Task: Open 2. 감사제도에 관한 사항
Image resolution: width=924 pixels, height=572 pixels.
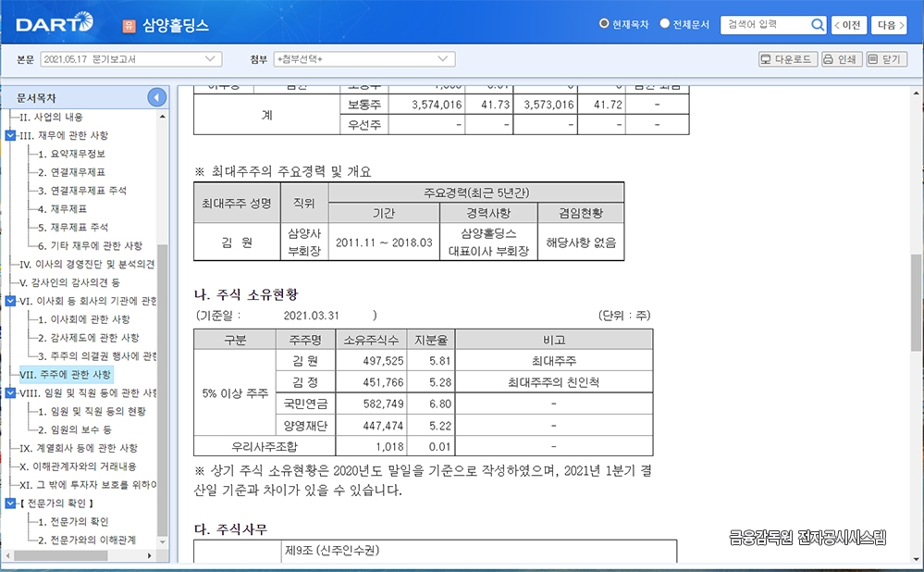Action: pyautogui.click(x=89, y=337)
